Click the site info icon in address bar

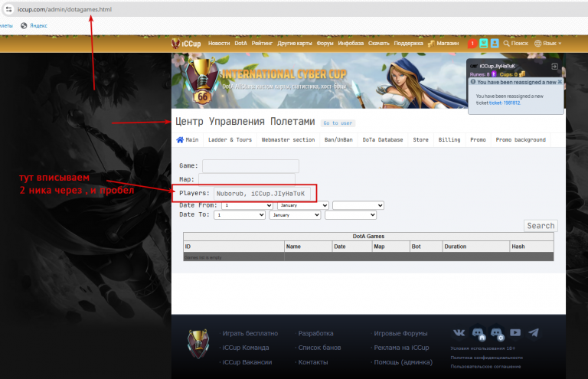[x=9, y=9]
